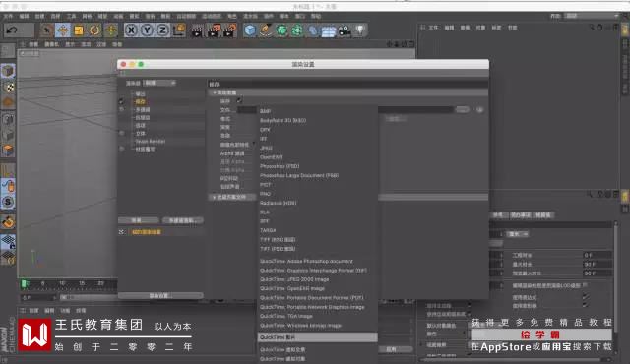The height and width of the screenshot is (364, 630).
Task: Open the deformer icon
Action: point(313,30)
